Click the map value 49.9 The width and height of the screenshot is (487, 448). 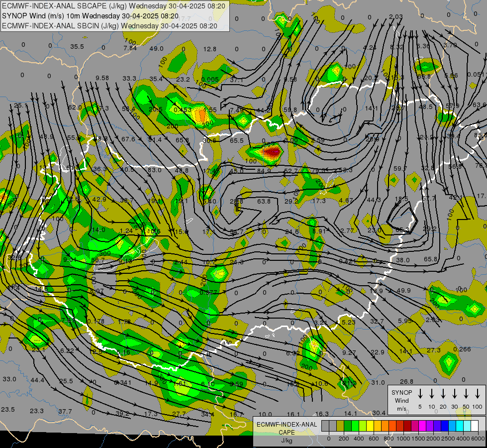403,290
